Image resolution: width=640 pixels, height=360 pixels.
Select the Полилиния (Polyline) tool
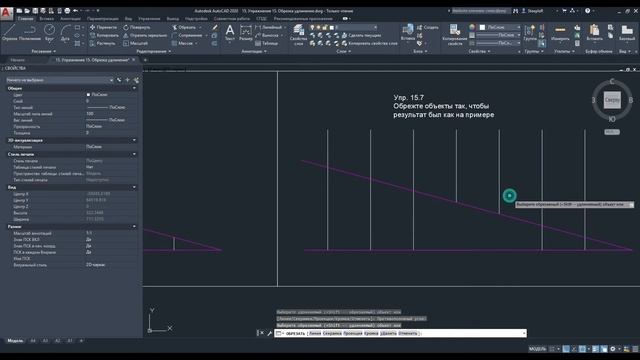click(x=29, y=33)
